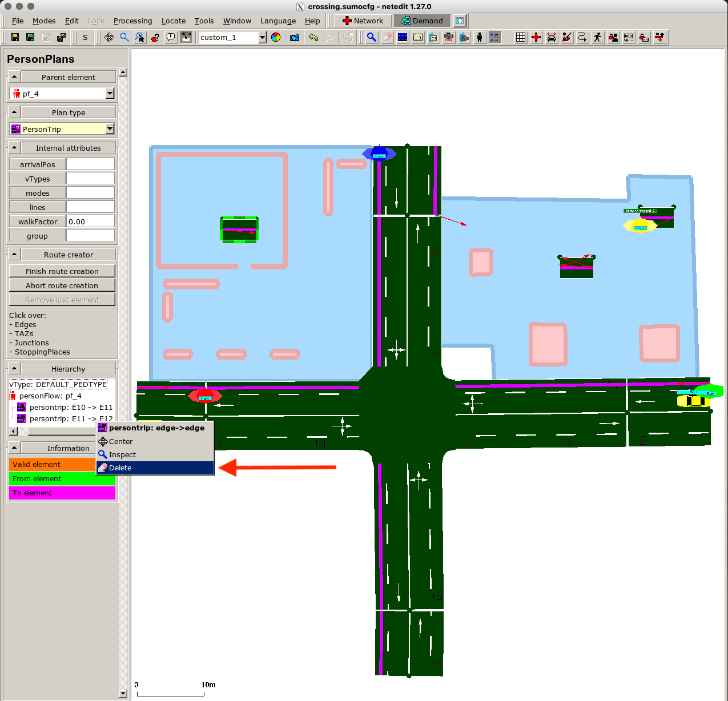Switch to Demand supermode

[422, 21]
